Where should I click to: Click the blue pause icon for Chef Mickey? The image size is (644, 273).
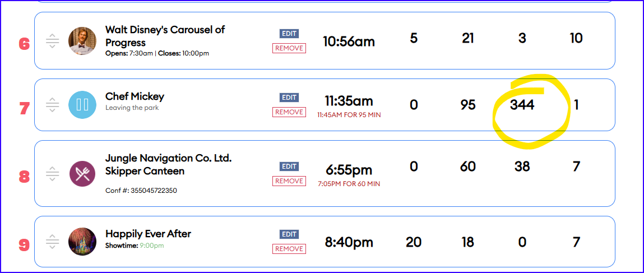[82, 105]
